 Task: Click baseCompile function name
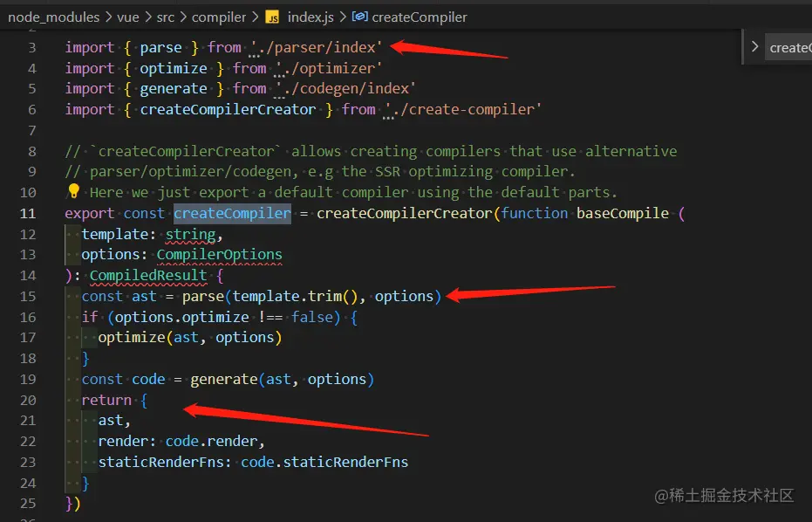click(623, 213)
